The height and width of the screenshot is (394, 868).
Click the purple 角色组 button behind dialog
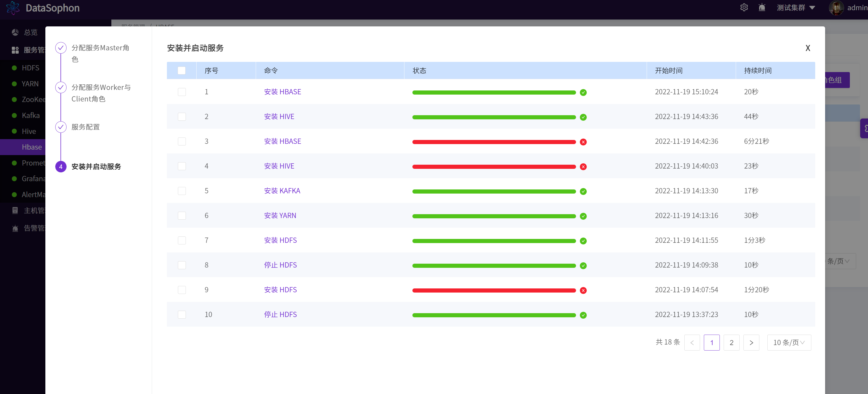point(837,80)
